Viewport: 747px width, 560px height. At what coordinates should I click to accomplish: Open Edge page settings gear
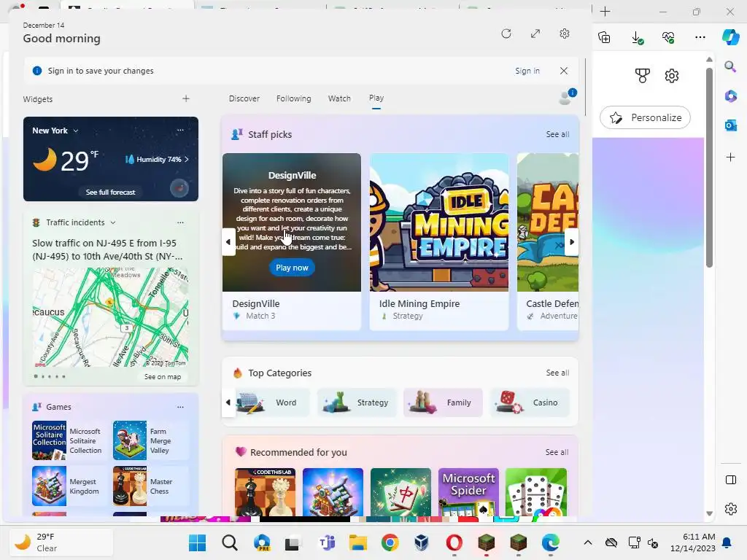click(672, 75)
